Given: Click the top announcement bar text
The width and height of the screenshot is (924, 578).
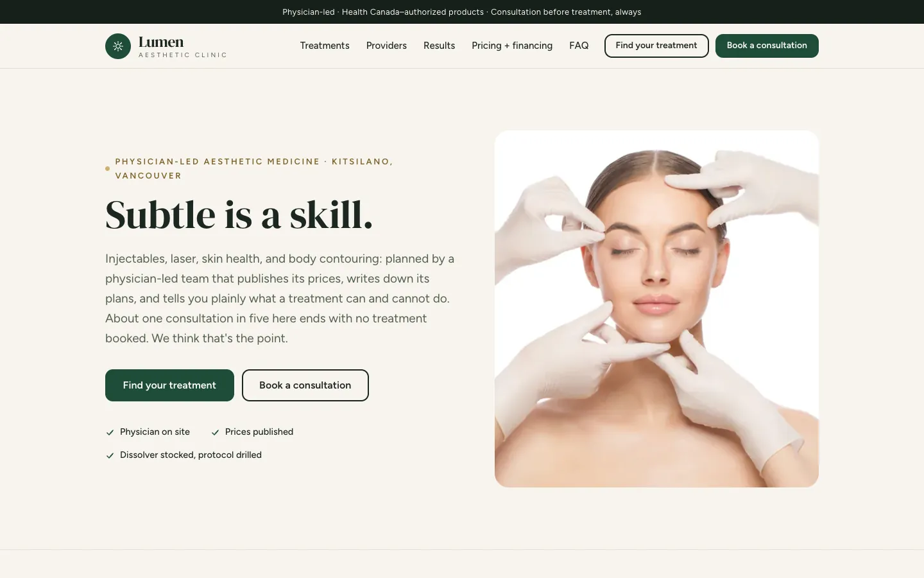Looking at the screenshot, I should point(462,12).
